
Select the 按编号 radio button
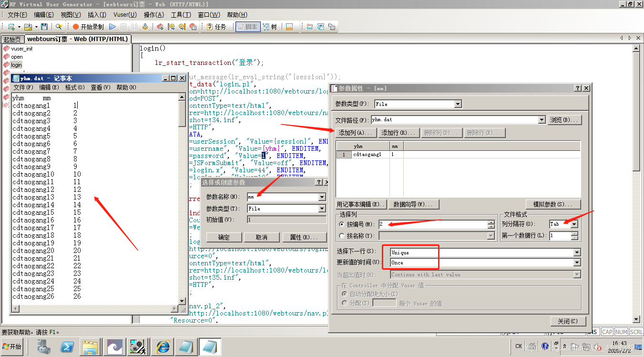342,224
